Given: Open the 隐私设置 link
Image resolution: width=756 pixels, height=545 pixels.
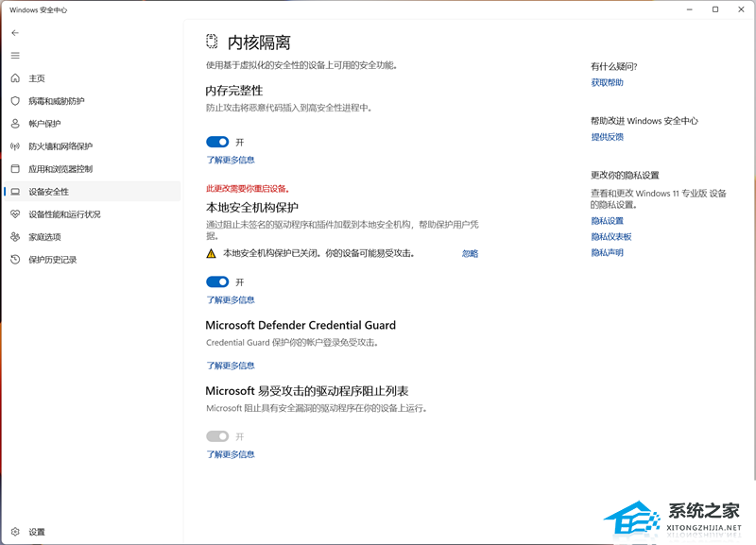Looking at the screenshot, I should point(607,221).
